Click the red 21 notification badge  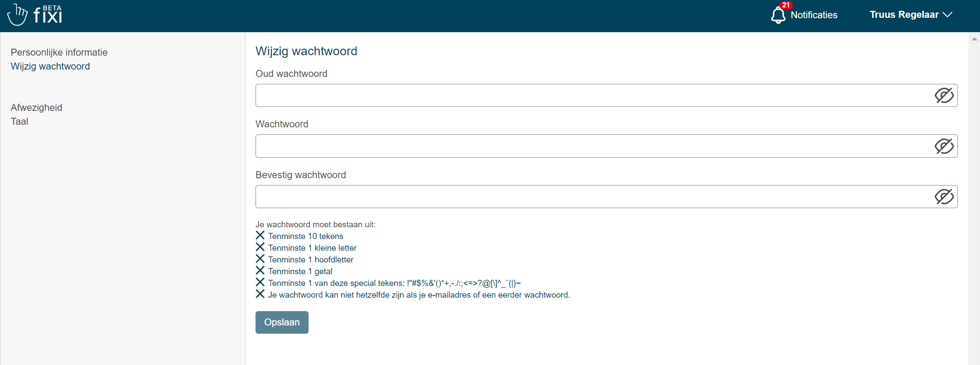click(x=786, y=5)
